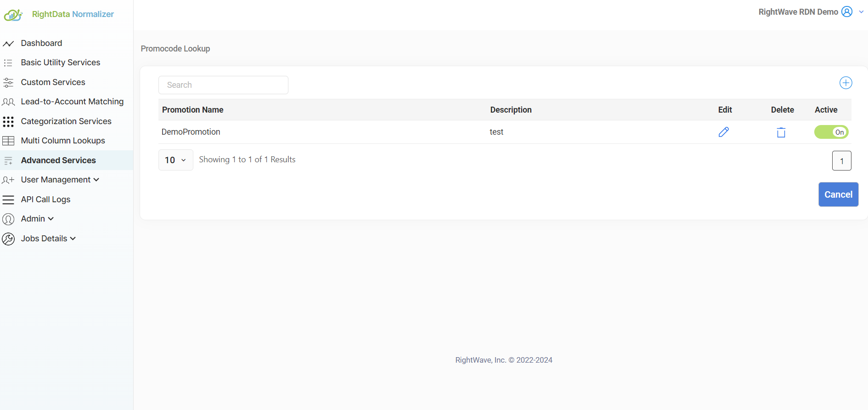
Task: Expand the Jobs Details menu
Action: (48, 239)
